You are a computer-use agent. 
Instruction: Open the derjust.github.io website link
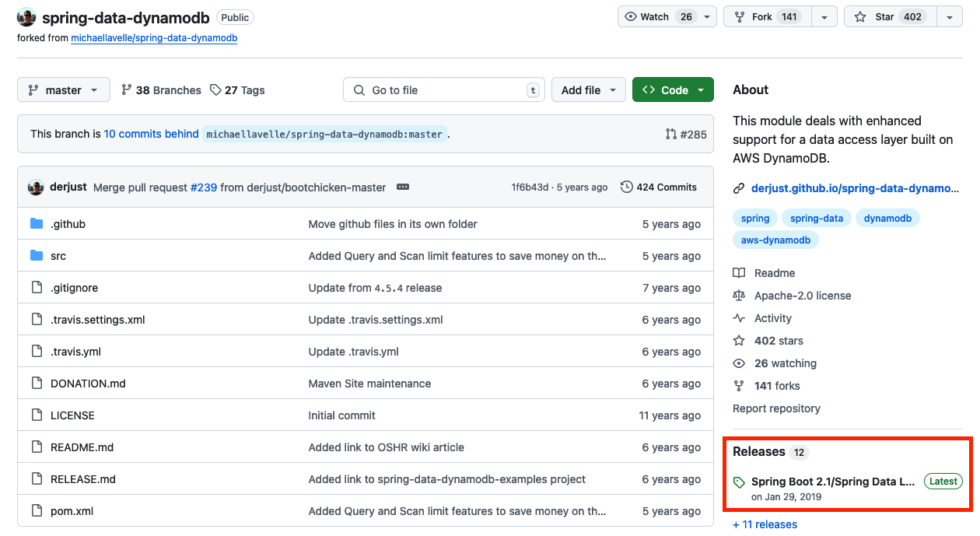click(855, 188)
